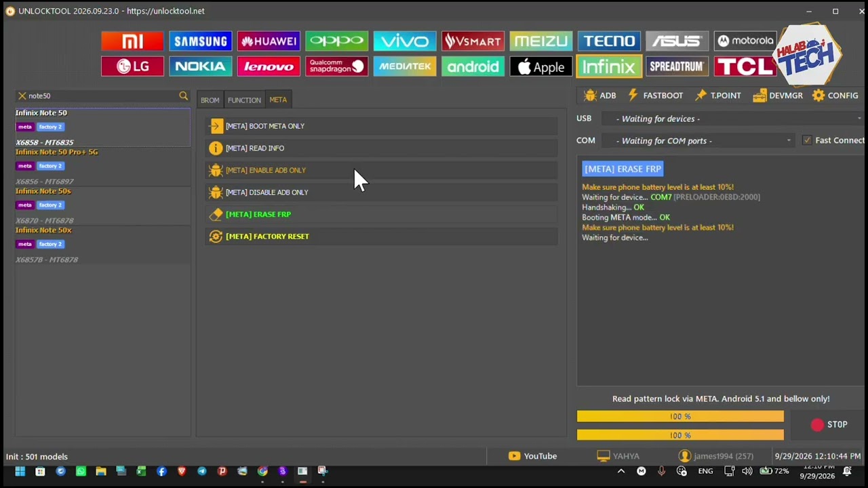This screenshot has height=488, width=868.
Task: Stop the operation with STOP button
Action: coord(829,424)
